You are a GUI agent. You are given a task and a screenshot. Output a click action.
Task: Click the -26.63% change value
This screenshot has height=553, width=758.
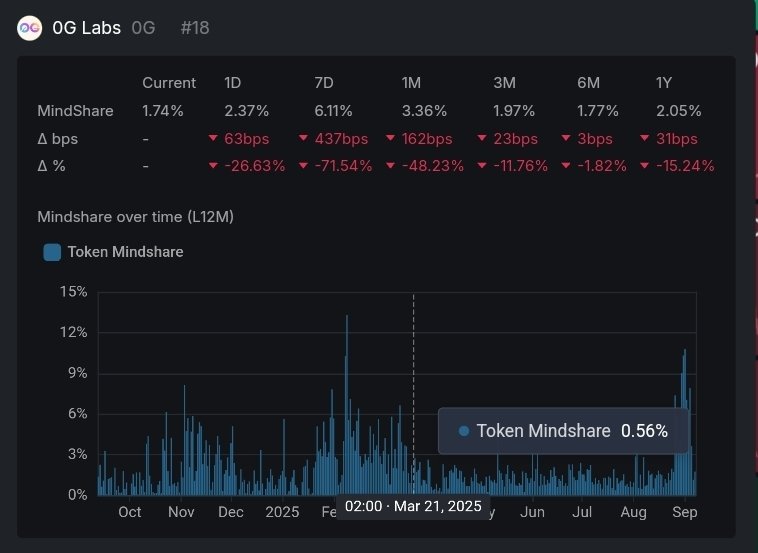255,166
